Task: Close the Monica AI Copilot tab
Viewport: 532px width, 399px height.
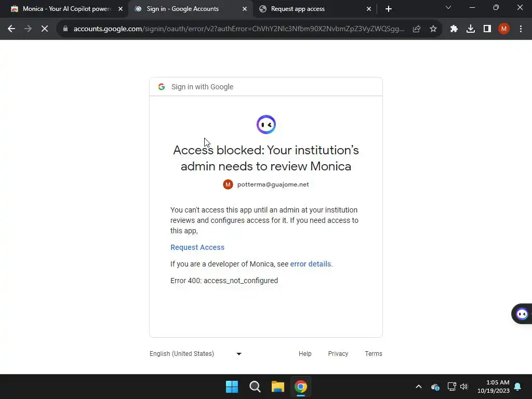Action: 121,9
